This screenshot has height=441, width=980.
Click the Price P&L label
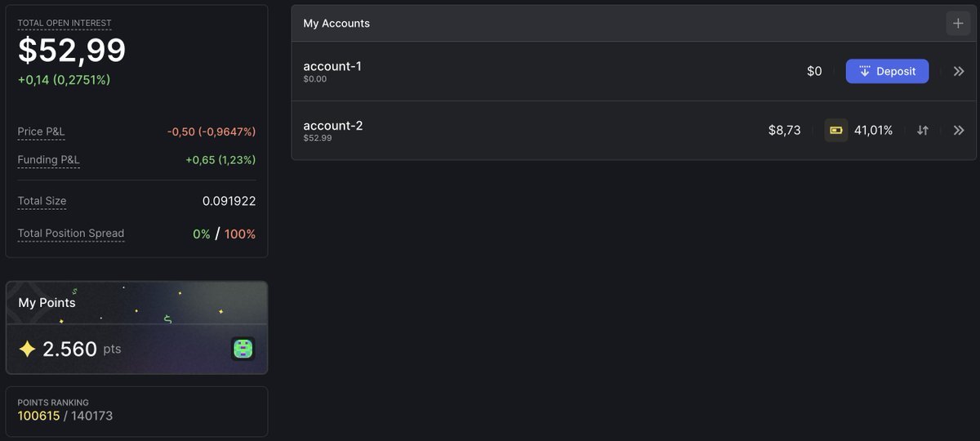(41, 131)
